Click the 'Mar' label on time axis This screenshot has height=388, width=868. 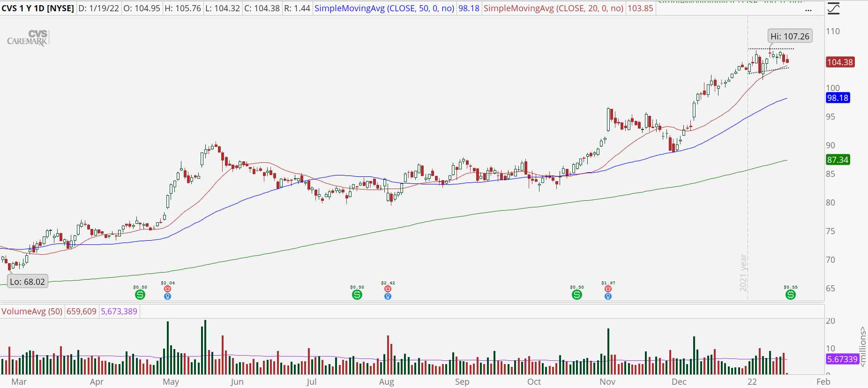point(19,381)
